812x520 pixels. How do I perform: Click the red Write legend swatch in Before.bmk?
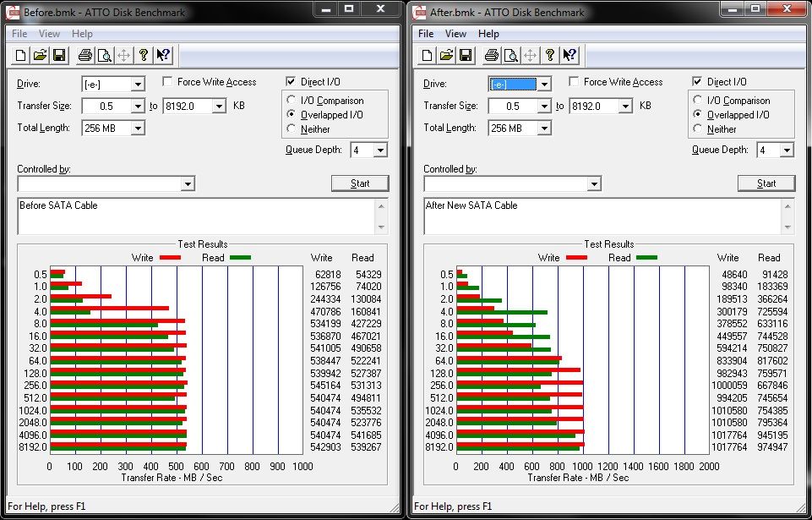pyautogui.click(x=171, y=258)
